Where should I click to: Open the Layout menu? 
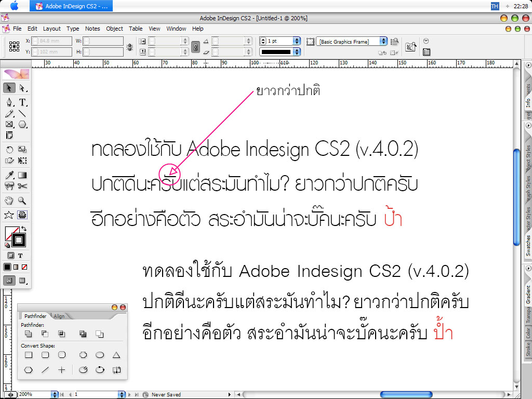pyautogui.click(x=52, y=29)
